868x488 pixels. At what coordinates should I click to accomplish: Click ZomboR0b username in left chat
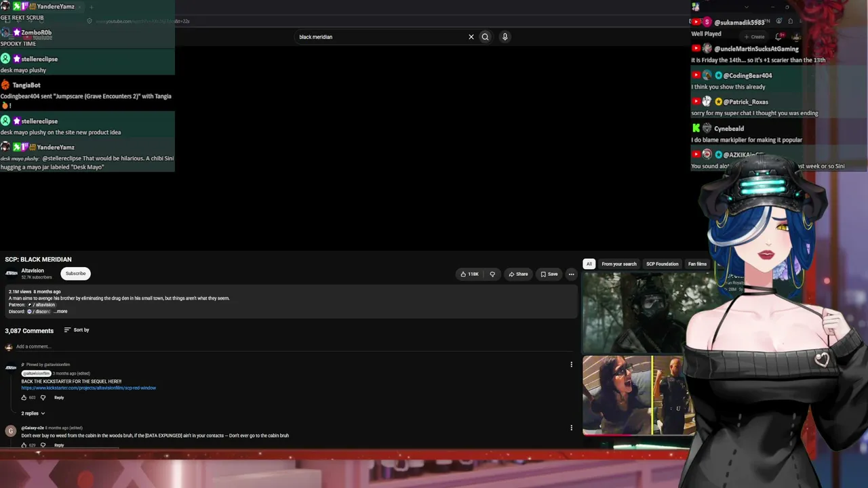(36, 33)
